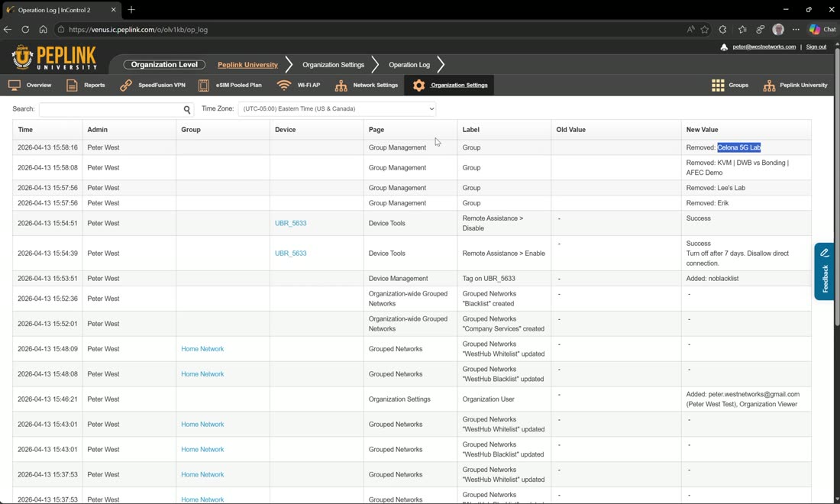Click the Peplink University breadcrumb link
The image size is (840, 504).
click(247, 65)
